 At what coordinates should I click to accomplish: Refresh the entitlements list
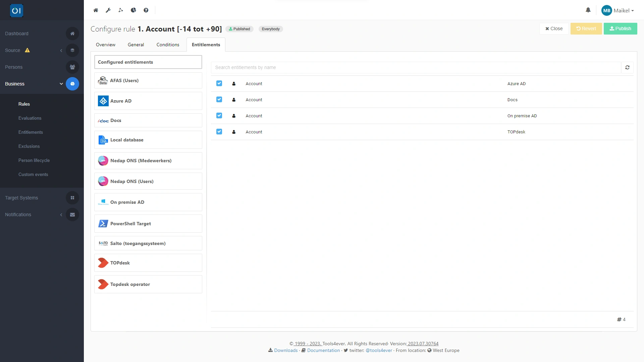[x=627, y=67]
